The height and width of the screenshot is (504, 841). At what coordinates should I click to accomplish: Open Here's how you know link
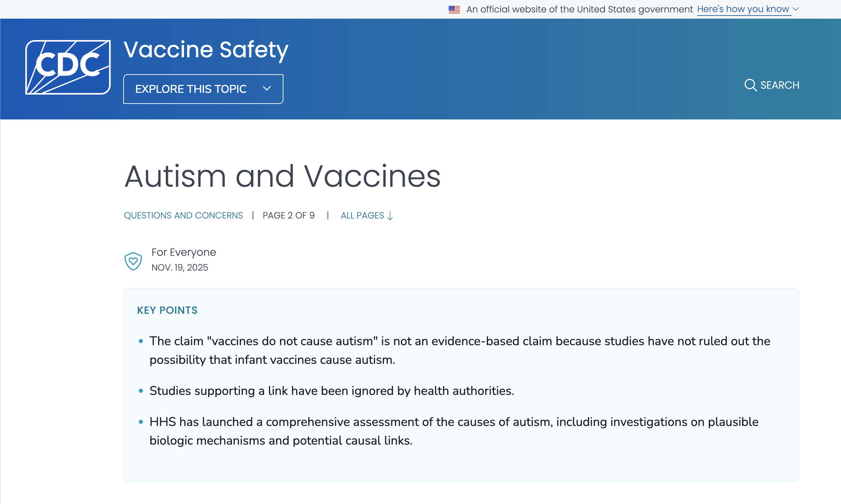[x=743, y=9]
